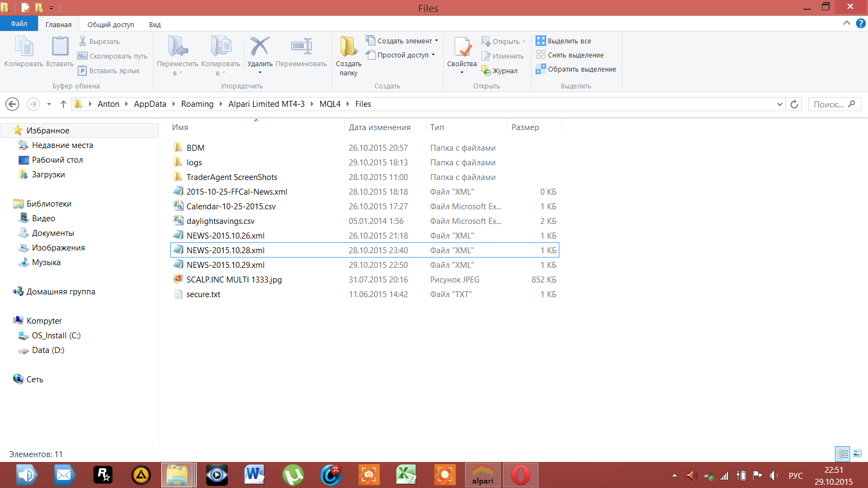Open Homegroup (Домашняя группа)
Screen dimensions: 868x488
click(x=61, y=292)
